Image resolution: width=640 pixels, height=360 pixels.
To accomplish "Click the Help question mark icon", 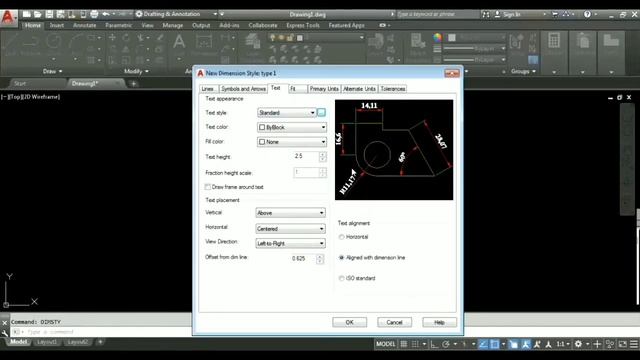I will (587, 14).
